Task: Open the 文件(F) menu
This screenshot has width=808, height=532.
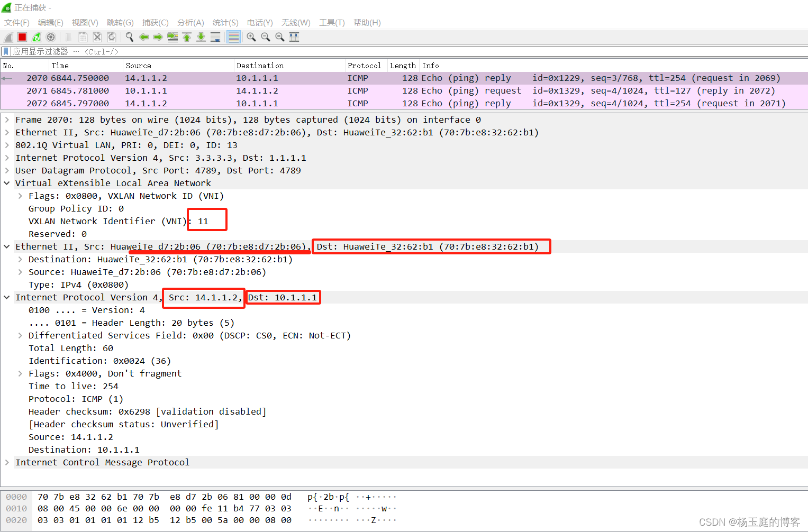Action: (x=17, y=22)
